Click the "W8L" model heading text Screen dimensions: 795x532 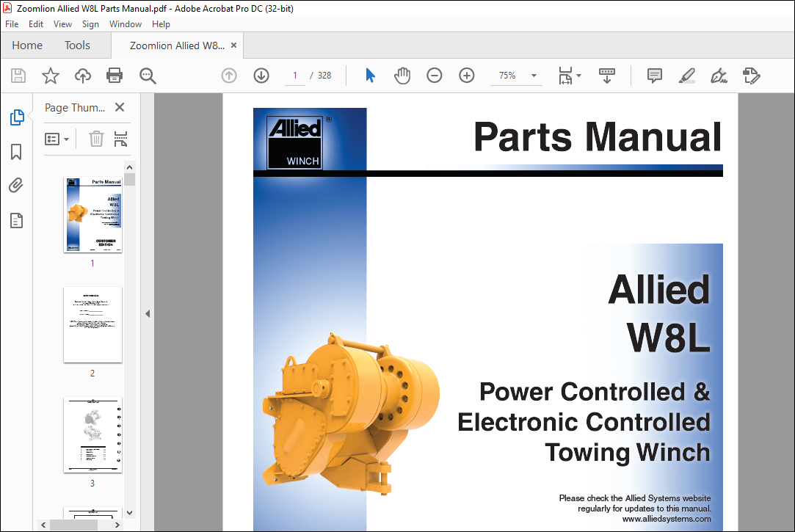668,338
